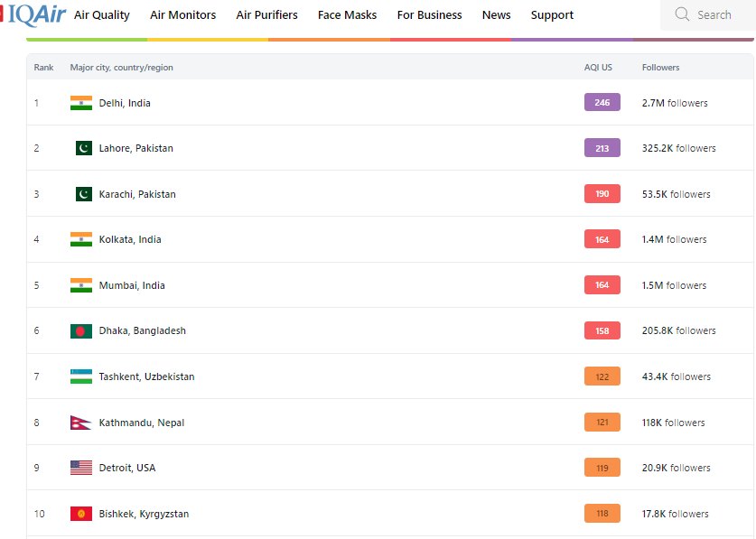Open the Delhi, India city link
This screenshot has height=539, width=756.
point(125,103)
